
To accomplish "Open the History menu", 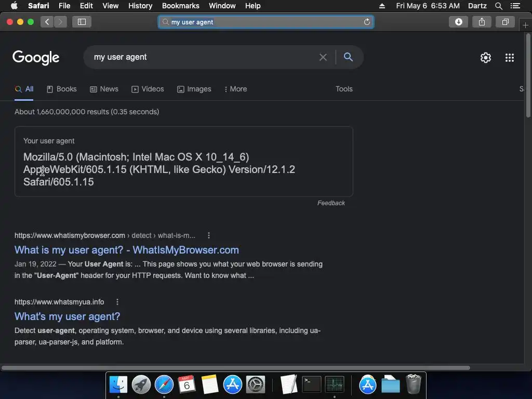I will pyautogui.click(x=140, y=6).
